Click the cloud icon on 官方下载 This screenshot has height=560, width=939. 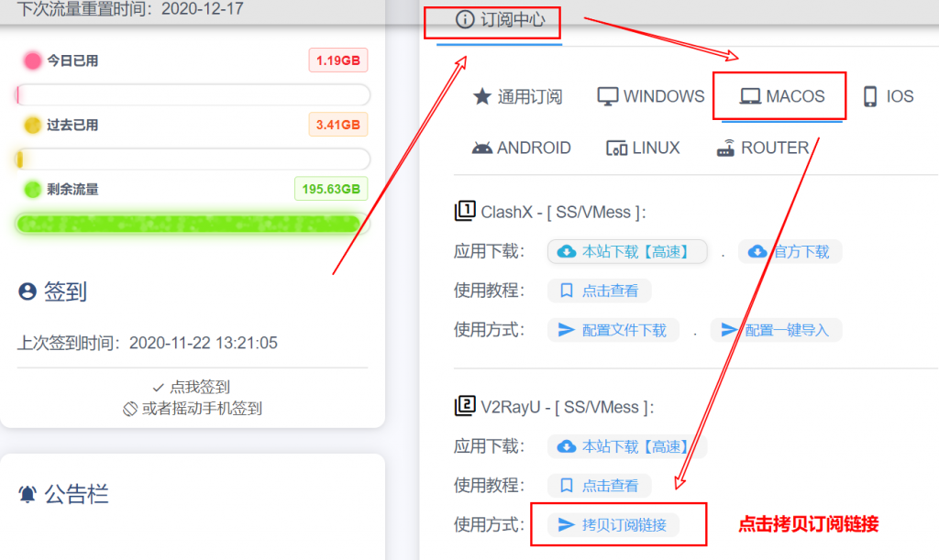(756, 251)
